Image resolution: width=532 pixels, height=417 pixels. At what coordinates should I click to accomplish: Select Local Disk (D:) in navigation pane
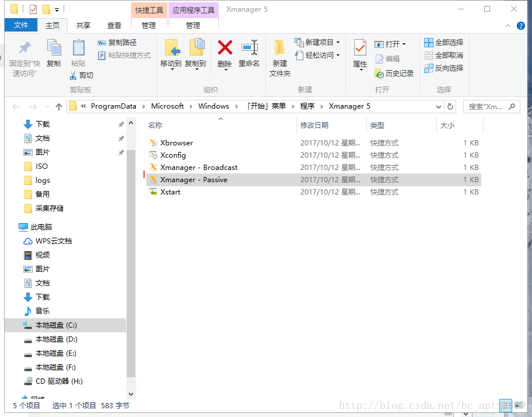(57, 339)
